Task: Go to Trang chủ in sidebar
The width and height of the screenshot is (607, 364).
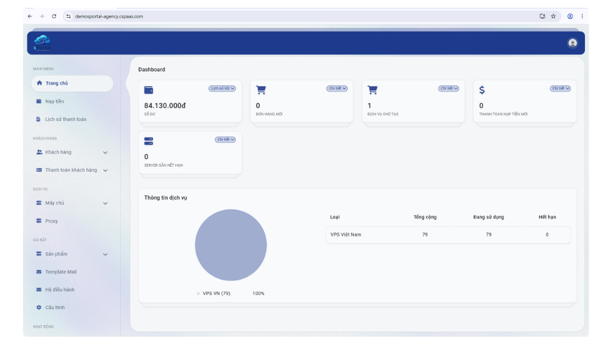Action: 72,83
